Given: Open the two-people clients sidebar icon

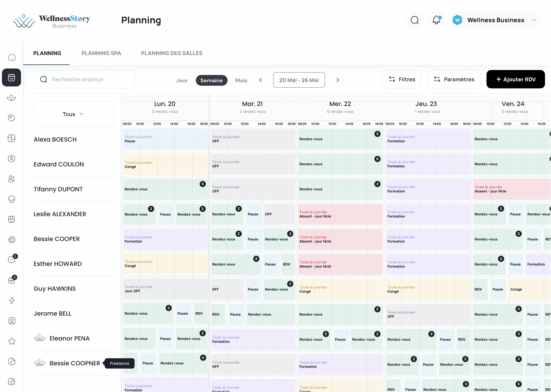Looking at the screenshot, I should click(x=11, y=179).
